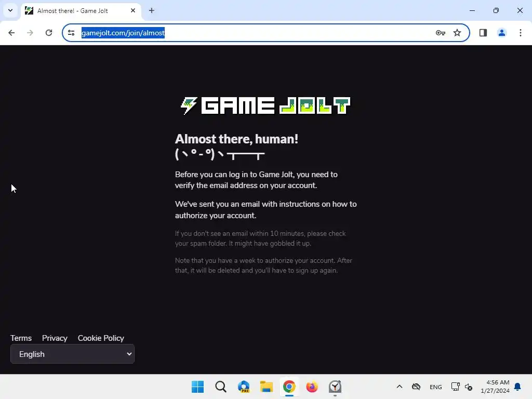Screen dimensions: 532x399
Task: Open the tab search dropdown arrow
Action: point(10,10)
